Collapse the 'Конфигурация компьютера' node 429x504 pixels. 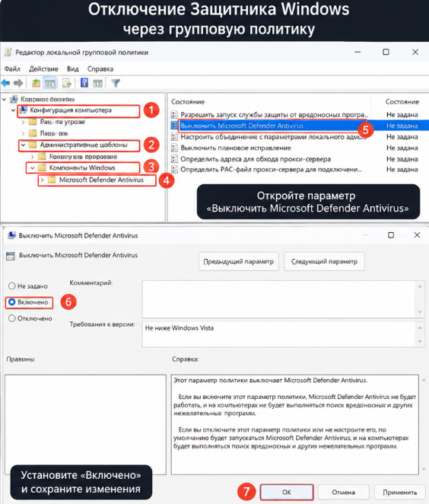13,110
